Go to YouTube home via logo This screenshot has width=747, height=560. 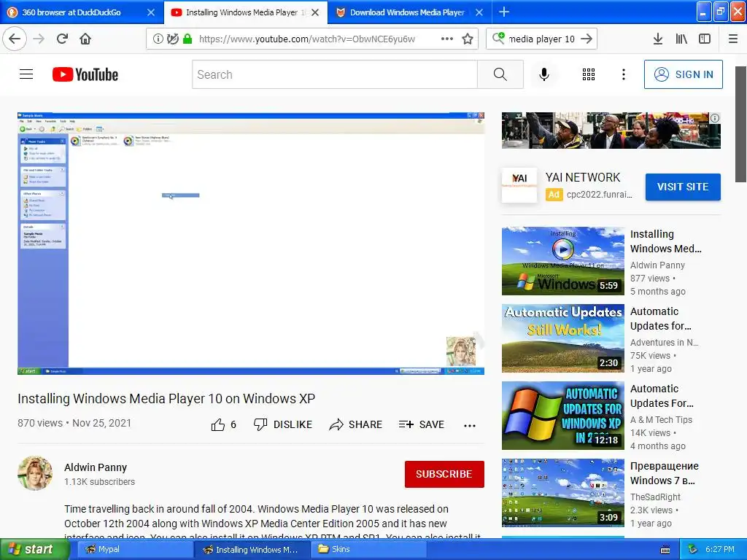tap(85, 74)
